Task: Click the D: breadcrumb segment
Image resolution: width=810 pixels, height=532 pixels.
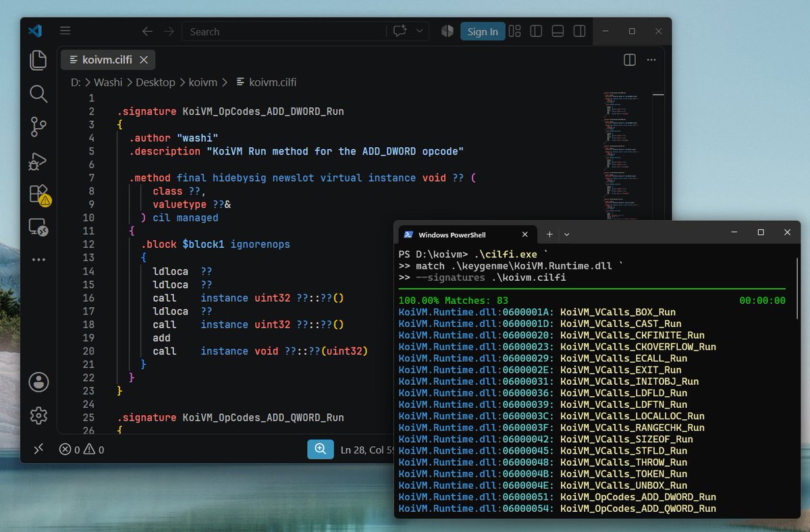Action: tap(76, 82)
